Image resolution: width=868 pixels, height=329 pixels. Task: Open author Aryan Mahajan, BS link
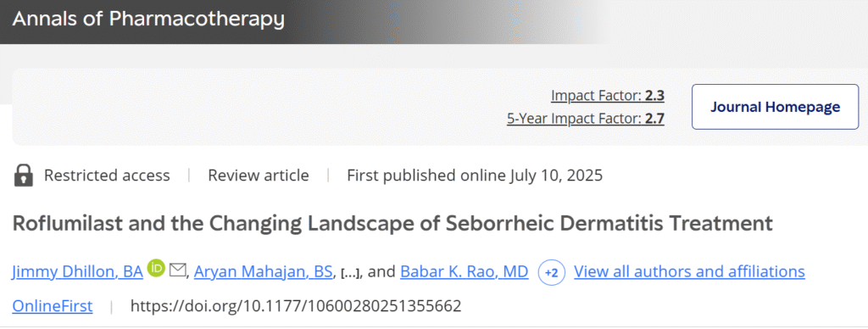(x=264, y=271)
